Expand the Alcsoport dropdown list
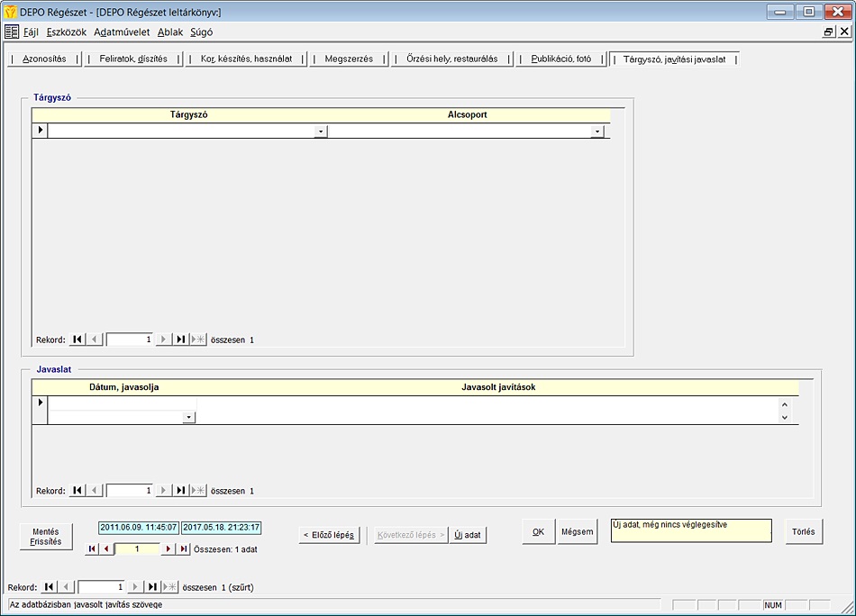The image size is (856, 616). [x=596, y=131]
